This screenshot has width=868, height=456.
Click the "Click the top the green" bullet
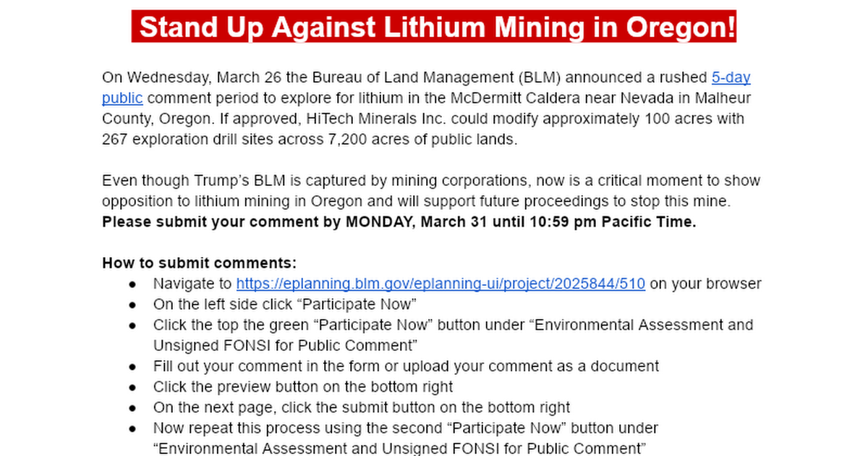pyautogui.click(x=453, y=325)
